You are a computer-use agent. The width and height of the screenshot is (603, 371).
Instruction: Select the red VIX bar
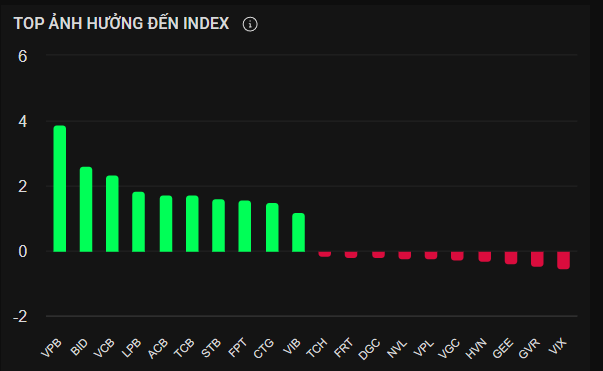[563, 260]
